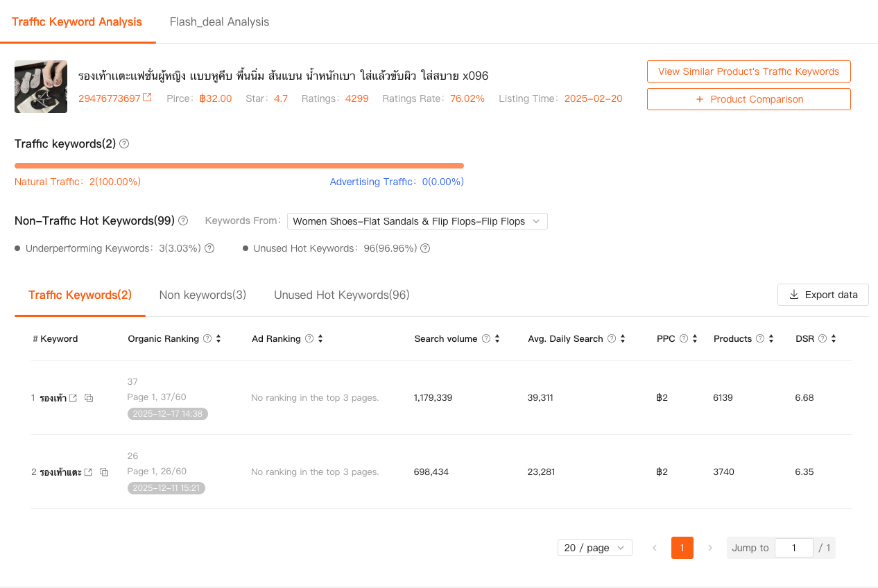This screenshot has height=588, width=878.
Task: Sort table by DSR column
Action: click(x=833, y=338)
